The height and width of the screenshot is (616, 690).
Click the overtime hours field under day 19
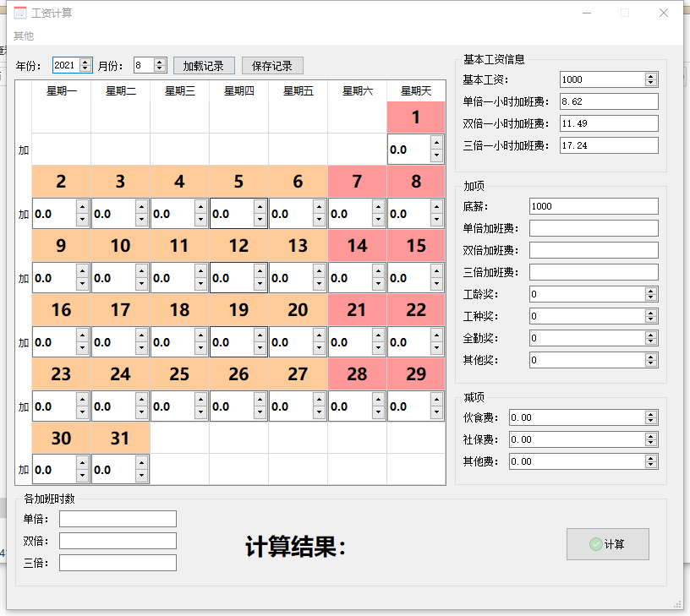click(232, 342)
